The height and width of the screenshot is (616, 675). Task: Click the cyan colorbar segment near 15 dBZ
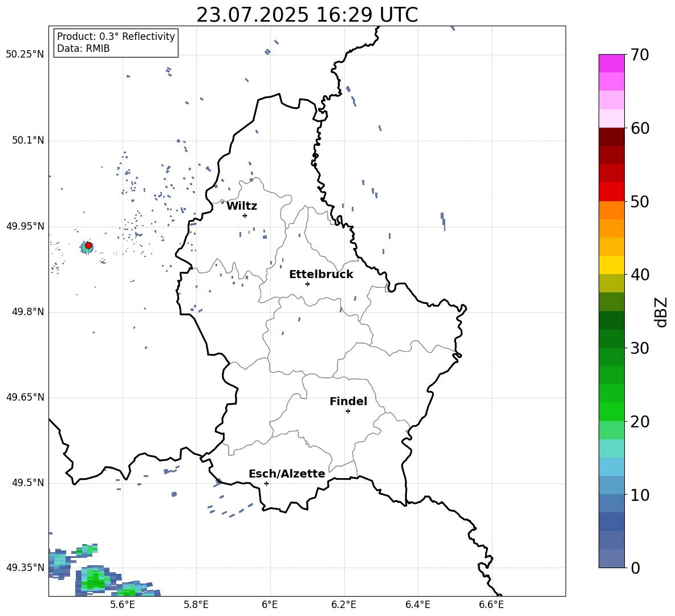tap(612, 448)
